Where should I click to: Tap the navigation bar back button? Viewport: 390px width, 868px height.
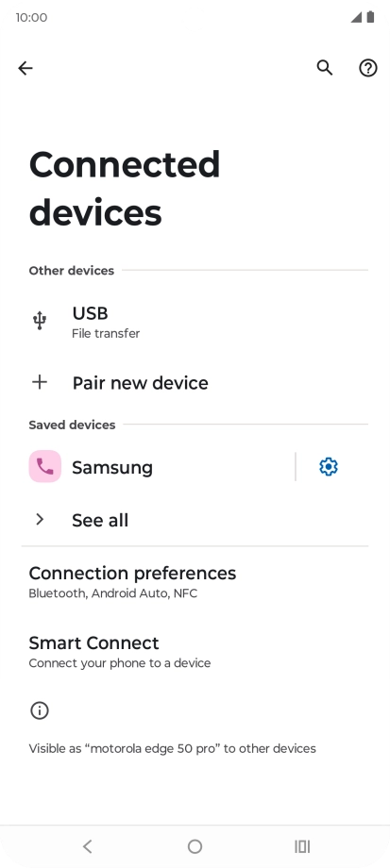point(87,846)
